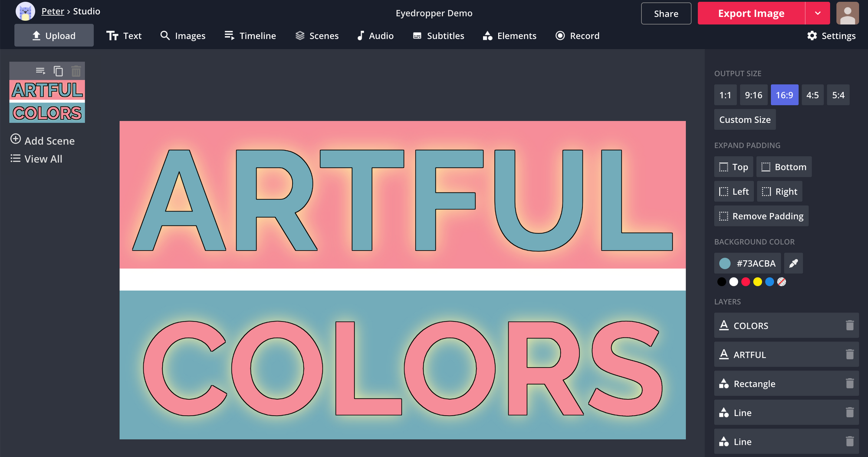Screen dimensions: 868x457
Task: Choose the 4:5 aspect ratio
Action: click(x=812, y=95)
